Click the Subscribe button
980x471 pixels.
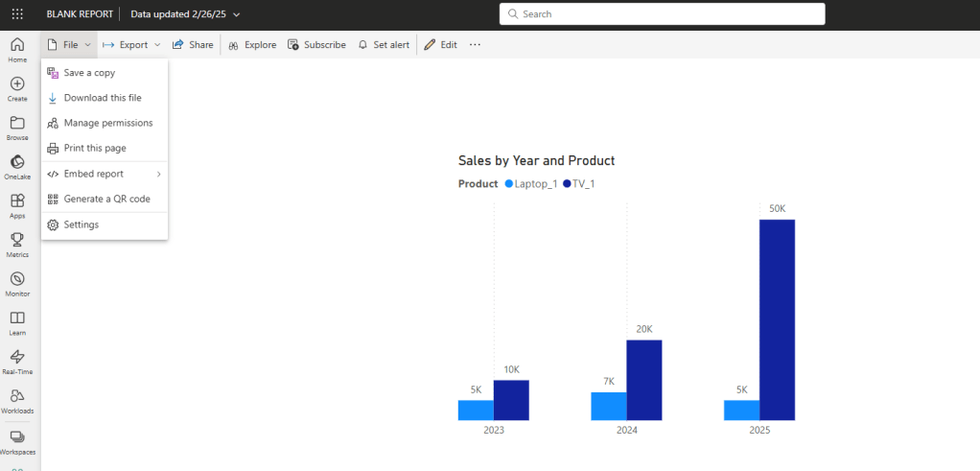coord(316,45)
